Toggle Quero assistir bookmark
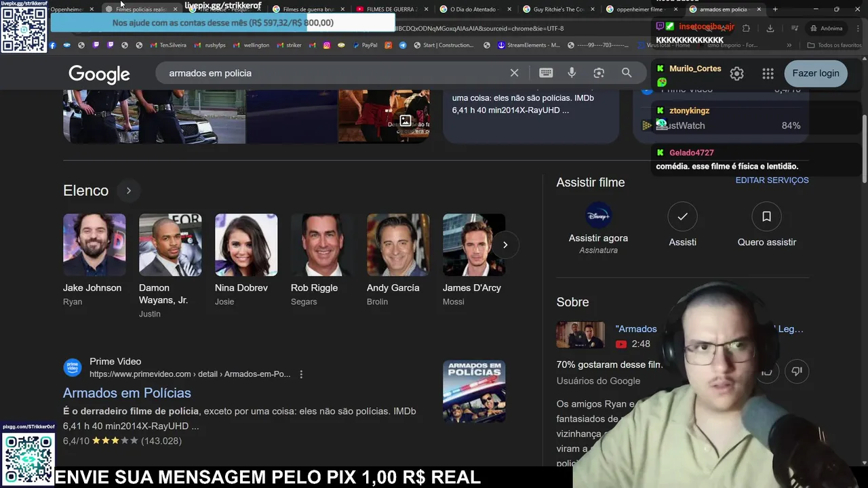 (766, 216)
